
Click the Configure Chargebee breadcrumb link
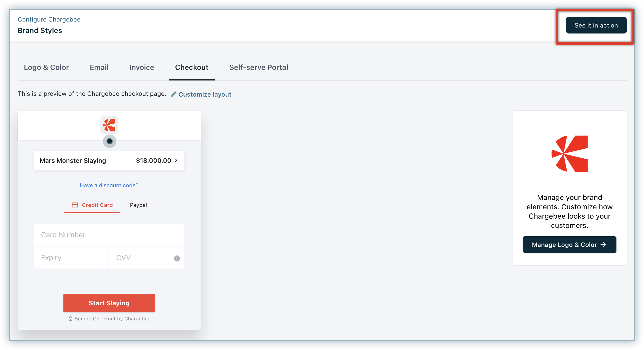point(49,19)
